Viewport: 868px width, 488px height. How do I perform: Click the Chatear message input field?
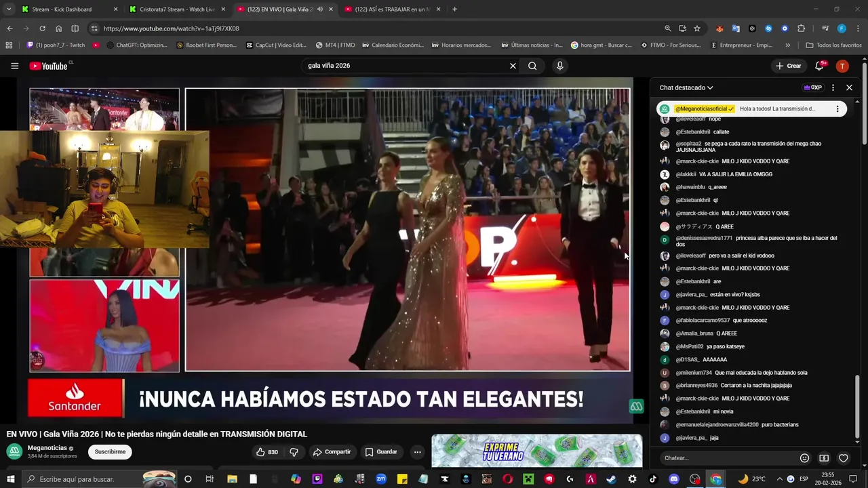tap(728, 458)
